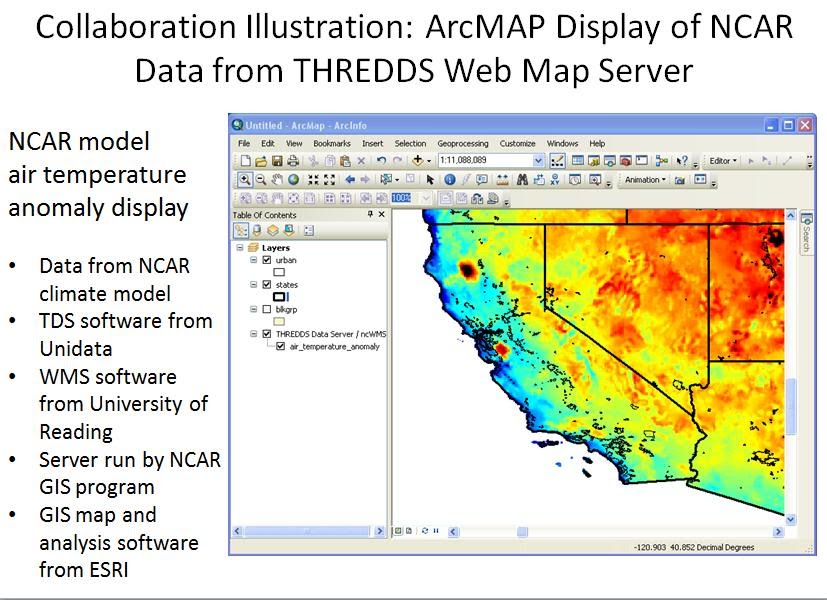Viewport: 827px width, 600px height.
Task: Switch to List By Source view
Action: click(x=256, y=230)
